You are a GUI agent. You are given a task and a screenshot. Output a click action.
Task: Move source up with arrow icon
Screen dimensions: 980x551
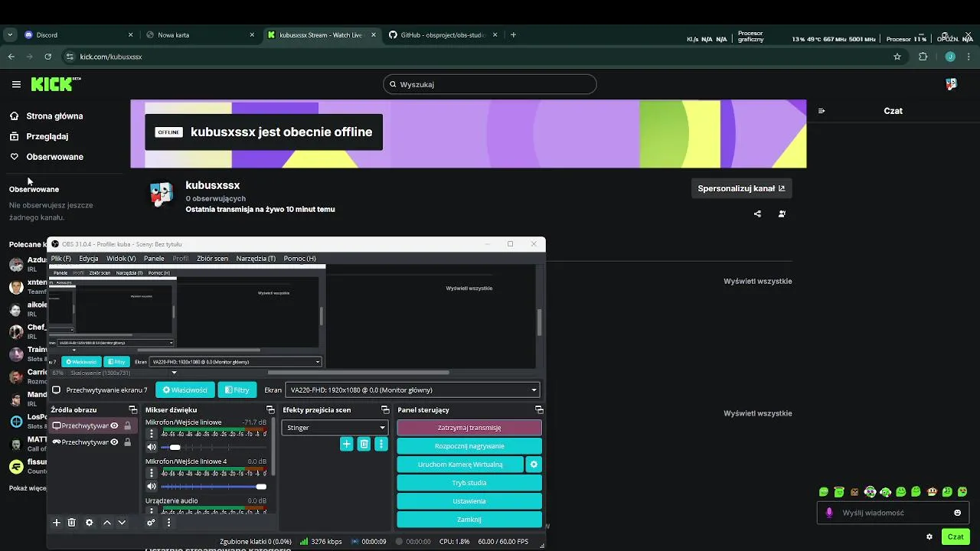107,523
